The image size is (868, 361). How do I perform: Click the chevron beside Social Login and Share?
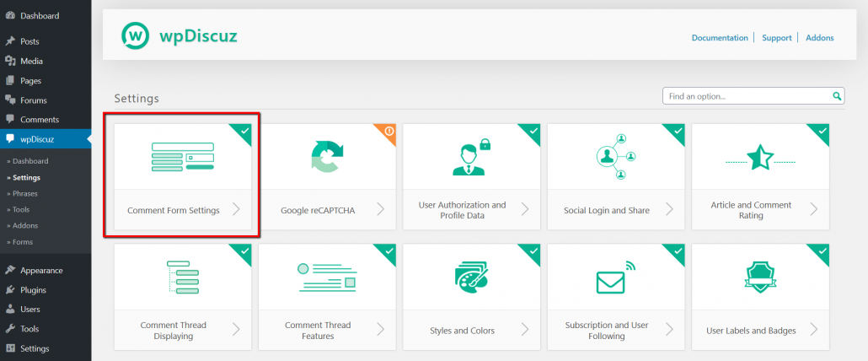(x=670, y=209)
